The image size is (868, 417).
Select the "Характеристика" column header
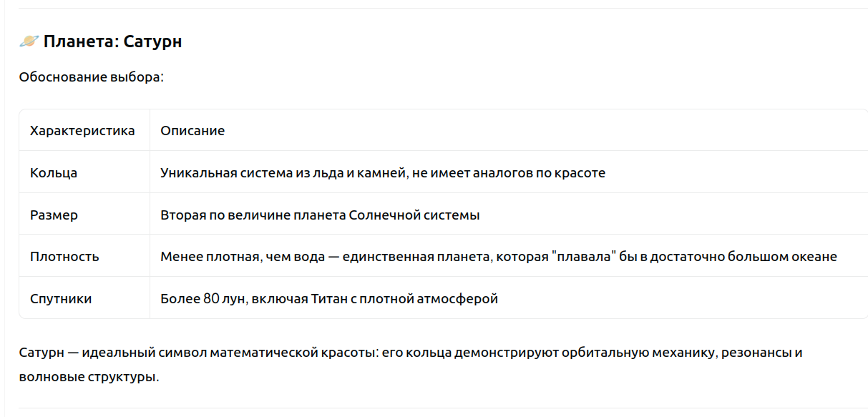tap(82, 131)
